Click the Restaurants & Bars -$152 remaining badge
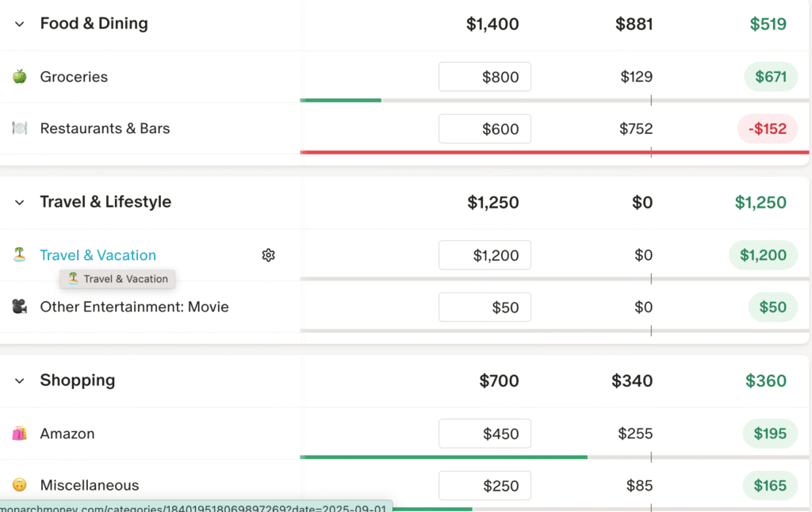The width and height of the screenshot is (812, 512). point(767,128)
